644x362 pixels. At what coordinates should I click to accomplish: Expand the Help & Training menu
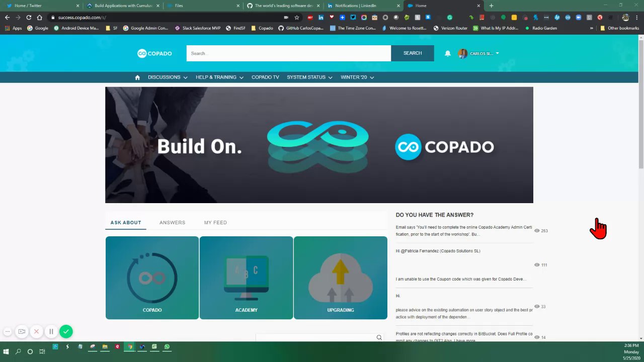tap(219, 77)
